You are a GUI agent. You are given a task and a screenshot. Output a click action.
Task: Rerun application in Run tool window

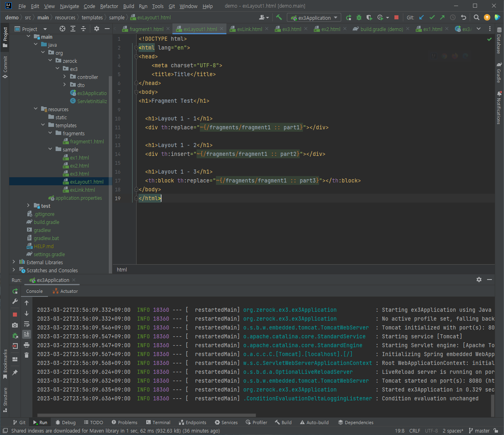(x=15, y=291)
